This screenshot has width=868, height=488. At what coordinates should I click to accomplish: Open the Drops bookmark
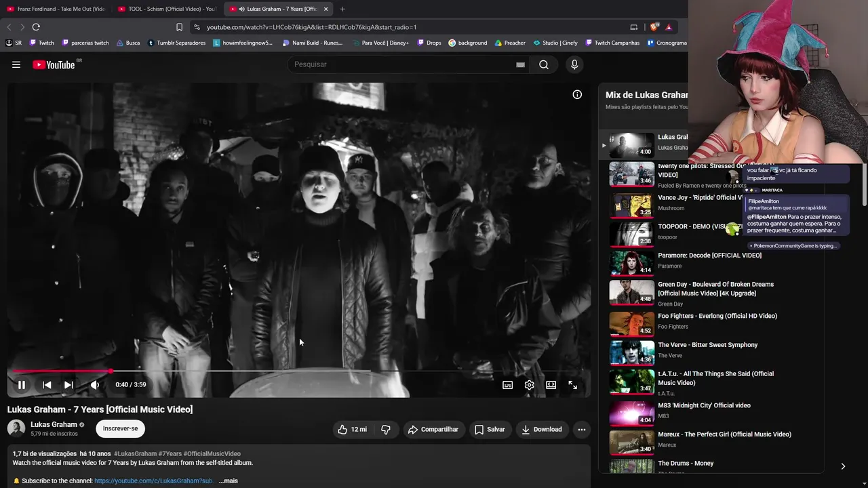tap(429, 43)
